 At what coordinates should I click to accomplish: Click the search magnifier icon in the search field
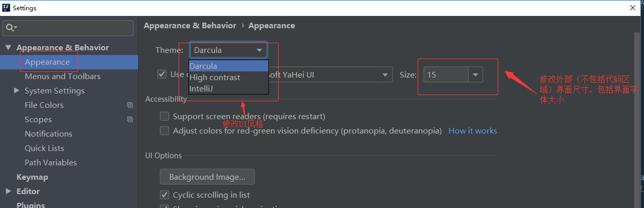[10, 27]
